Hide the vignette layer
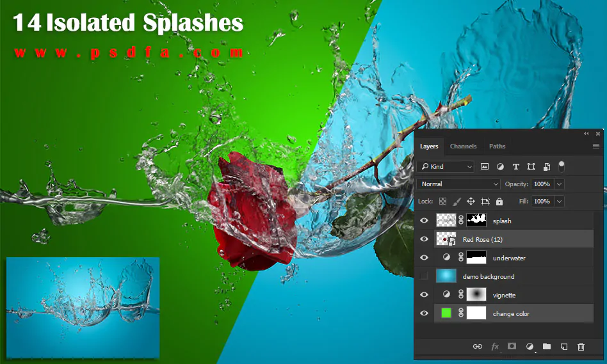The width and height of the screenshot is (607, 364). pos(425,295)
